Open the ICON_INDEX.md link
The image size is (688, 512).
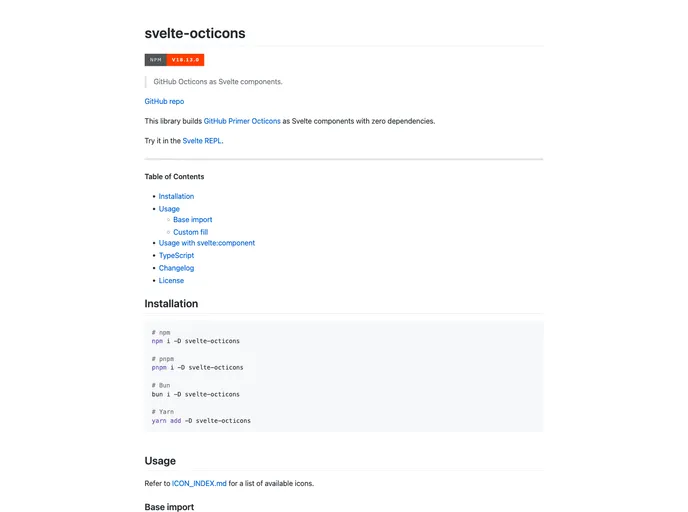(x=200, y=483)
